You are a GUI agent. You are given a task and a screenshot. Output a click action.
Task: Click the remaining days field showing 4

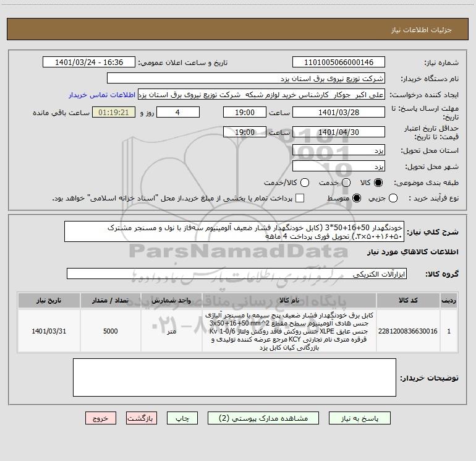click(178, 112)
